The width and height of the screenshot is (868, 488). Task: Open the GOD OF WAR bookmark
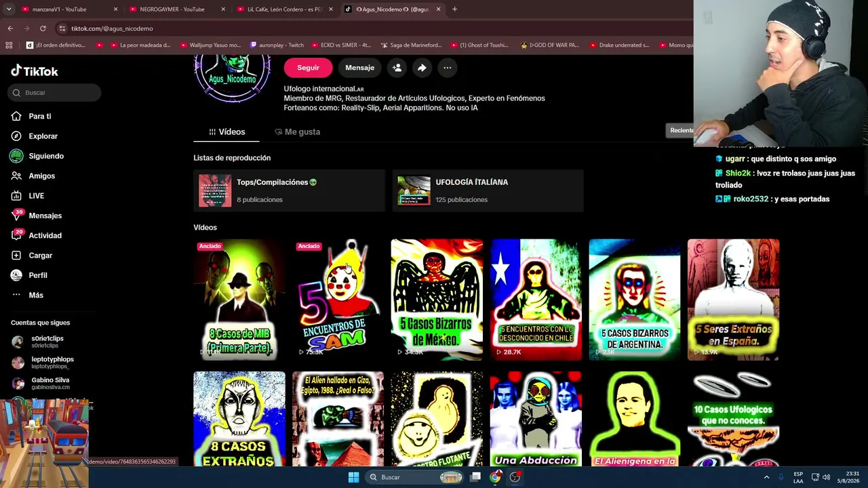pos(549,45)
